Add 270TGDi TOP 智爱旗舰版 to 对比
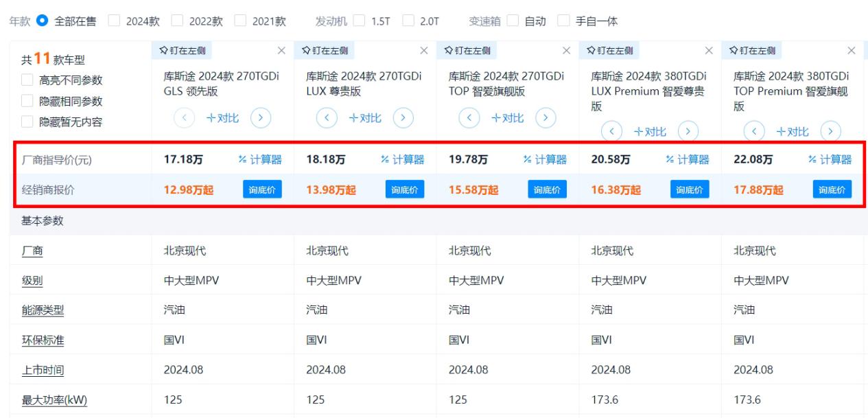This screenshot has width=868, height=418. coord(507,117)
